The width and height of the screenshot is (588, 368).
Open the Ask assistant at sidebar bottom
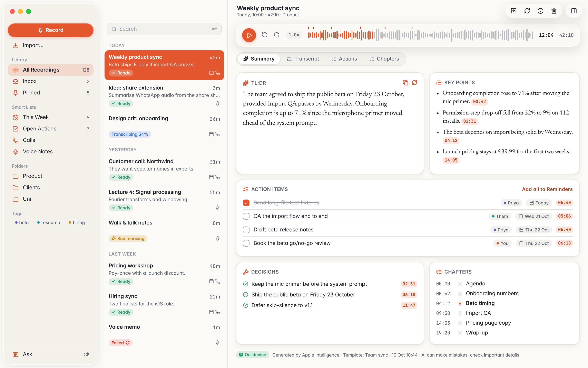click(51, 354)
